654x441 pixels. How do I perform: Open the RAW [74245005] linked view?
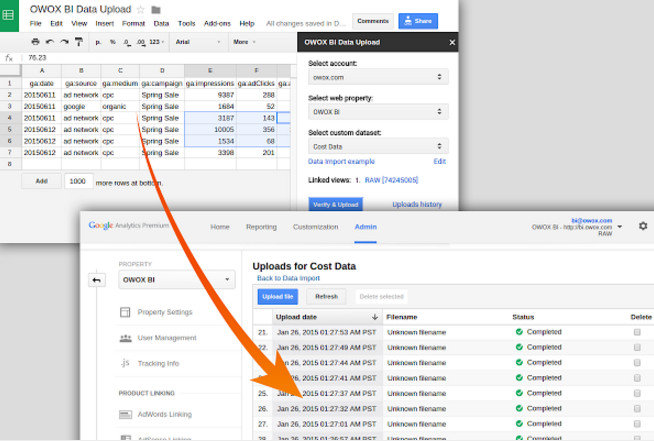(391, 180)
